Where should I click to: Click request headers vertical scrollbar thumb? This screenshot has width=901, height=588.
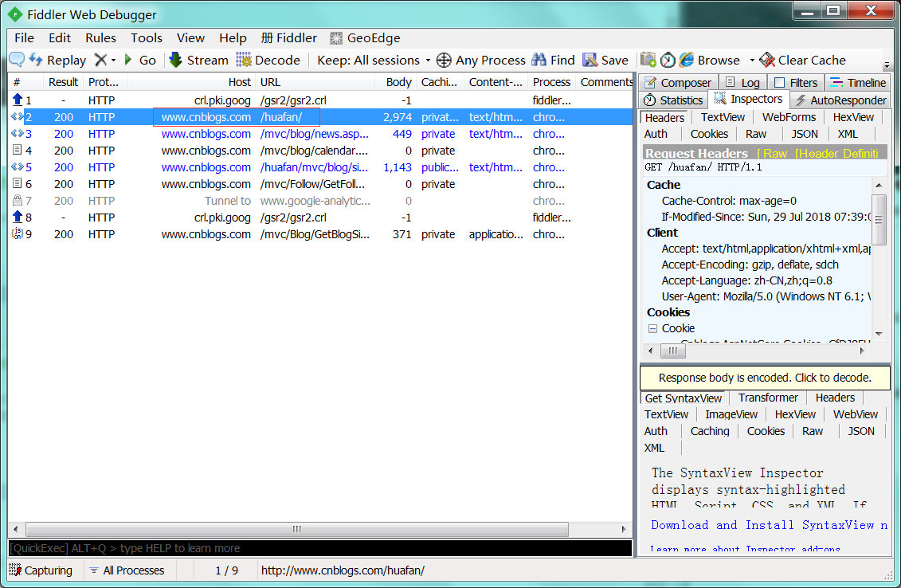[x=879, y=220]
